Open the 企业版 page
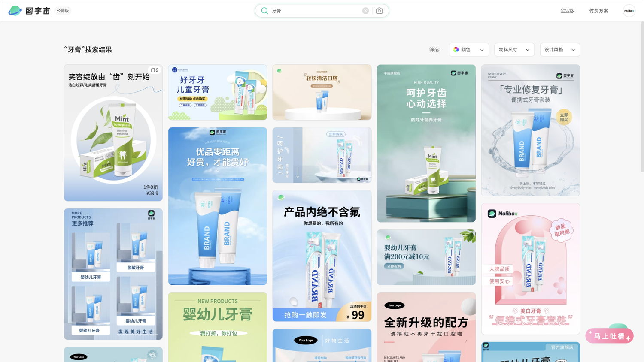Viewport: 644px width, 362px height. coord(567,11)
